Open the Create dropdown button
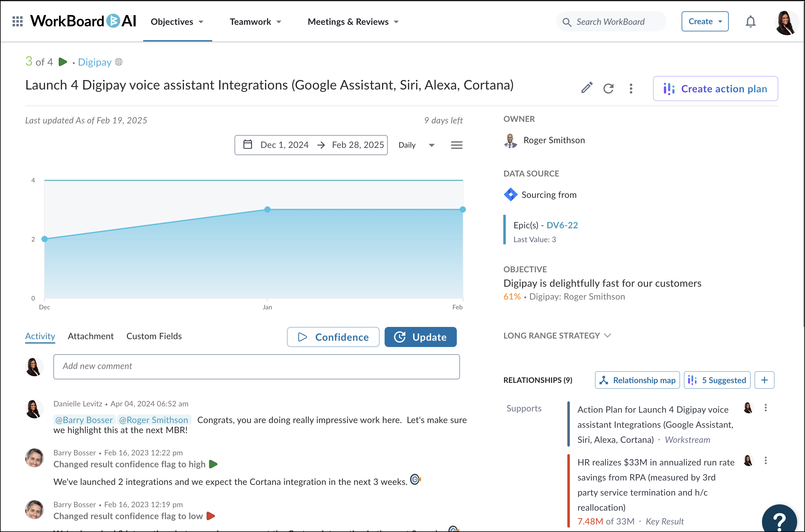Image resolution: width=805 pixels, height=532 pixels. tap(705, 21)
